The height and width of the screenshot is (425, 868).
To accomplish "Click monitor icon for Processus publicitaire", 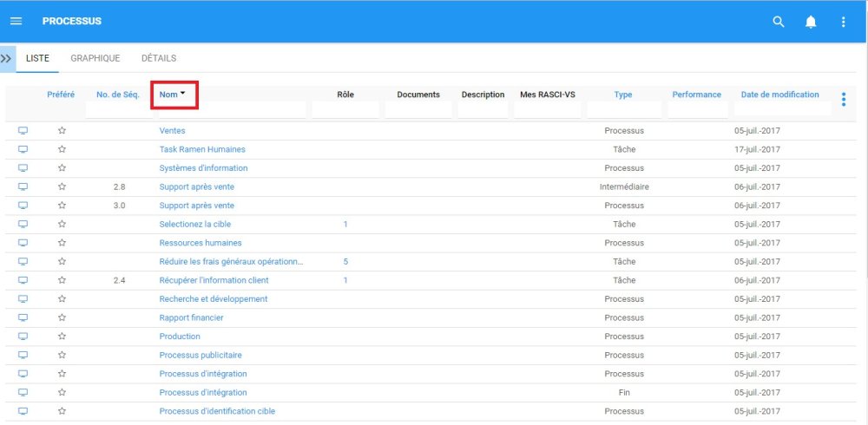I will coord(23,355).
